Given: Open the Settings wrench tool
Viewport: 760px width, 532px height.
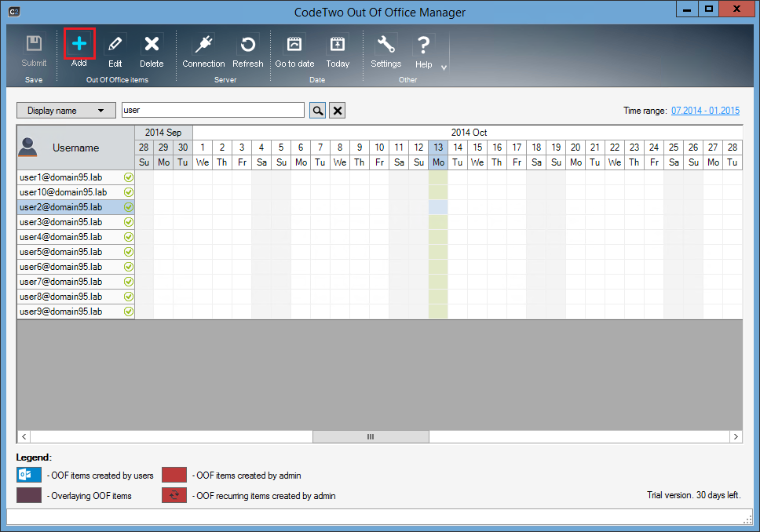Looking at the screenshot, I should point(385,50).
